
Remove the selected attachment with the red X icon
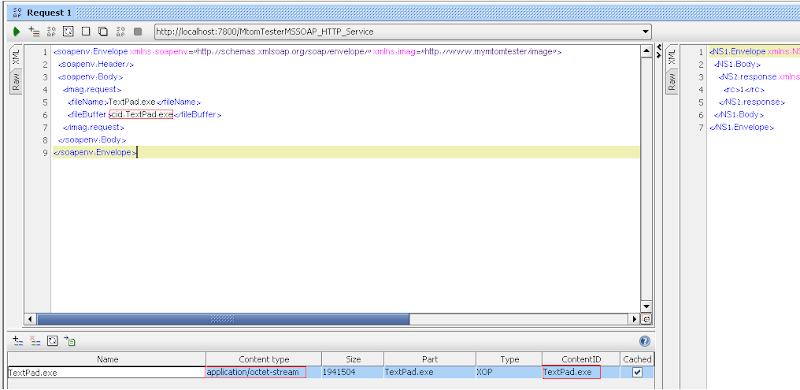coord(35,341)
